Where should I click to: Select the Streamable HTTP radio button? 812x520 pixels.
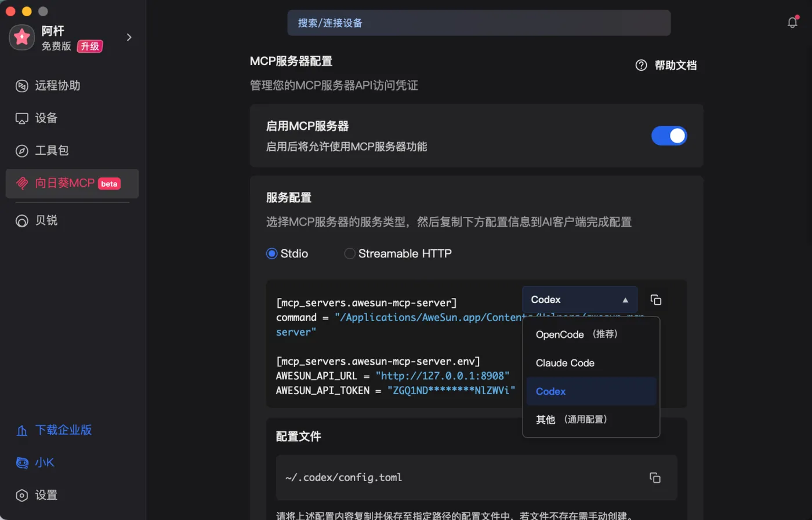coord(350,253)
